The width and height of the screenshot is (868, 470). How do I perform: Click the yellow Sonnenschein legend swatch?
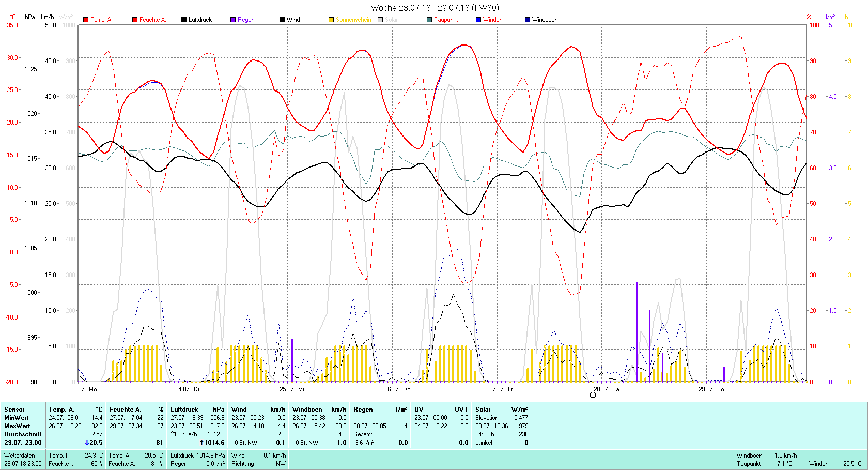click(331, 20)
